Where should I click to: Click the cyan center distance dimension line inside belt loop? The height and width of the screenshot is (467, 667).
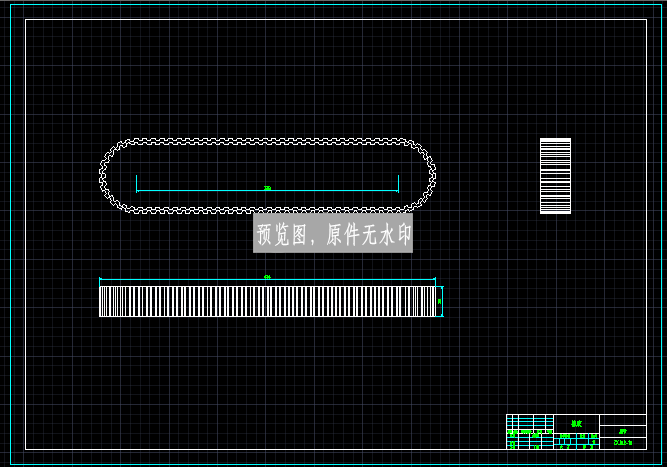coord(267,191)
